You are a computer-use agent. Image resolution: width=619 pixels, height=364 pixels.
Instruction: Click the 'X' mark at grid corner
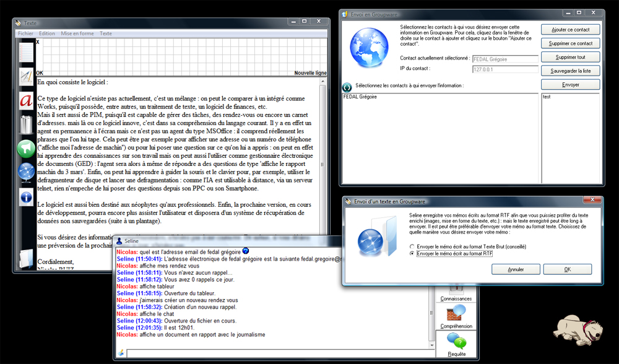pyautogui.click(x=38, y=42)
